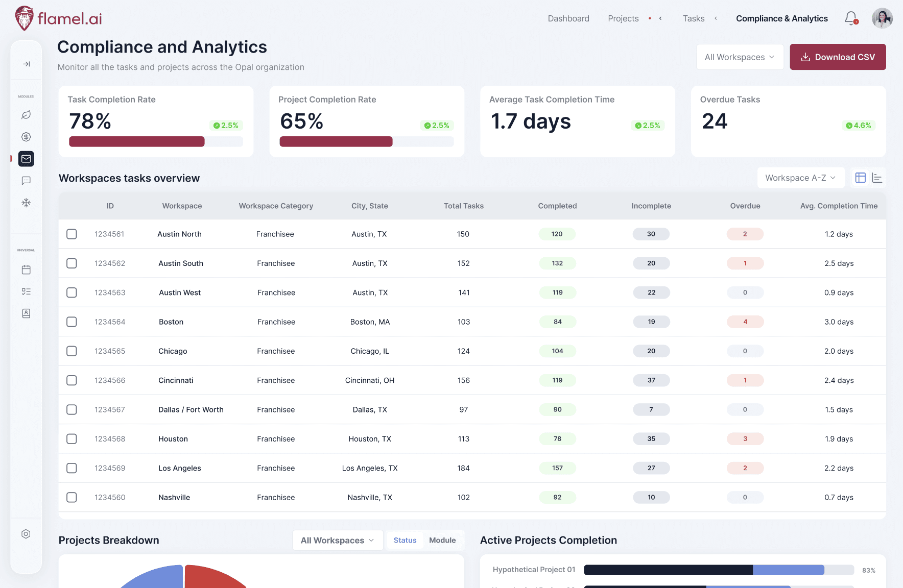
Task: Click Overdue Tasks 4.6% trend badge
Action: 859,126
